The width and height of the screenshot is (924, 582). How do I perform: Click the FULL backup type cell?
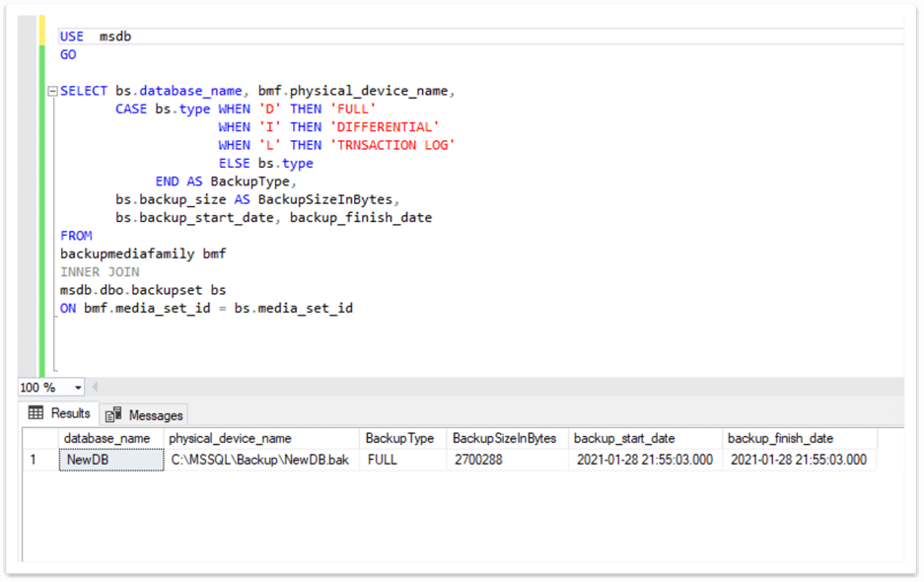(x=383, y=460)
